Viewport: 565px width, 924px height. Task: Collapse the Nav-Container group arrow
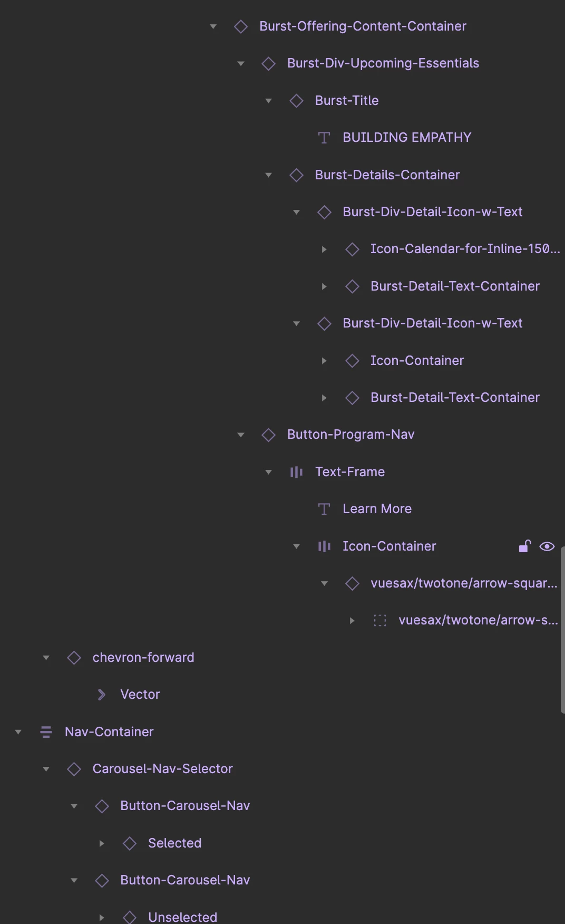(x=18, y=732)
